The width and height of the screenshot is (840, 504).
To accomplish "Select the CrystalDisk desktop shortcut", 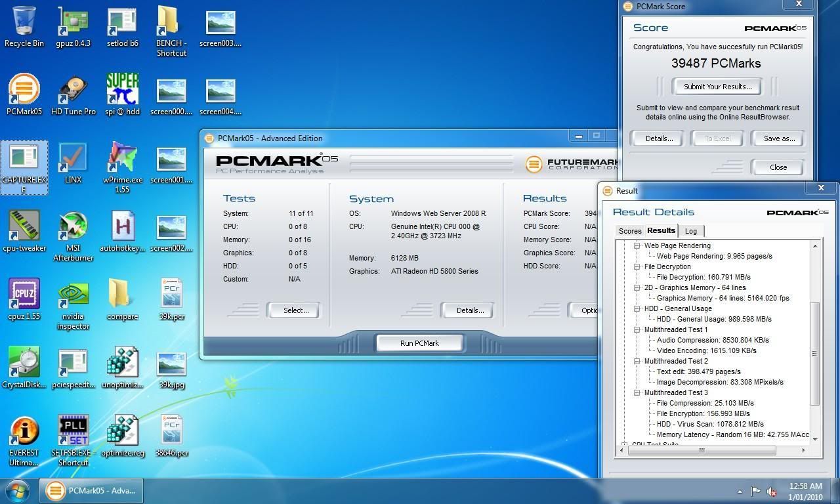I will [24, 364].
